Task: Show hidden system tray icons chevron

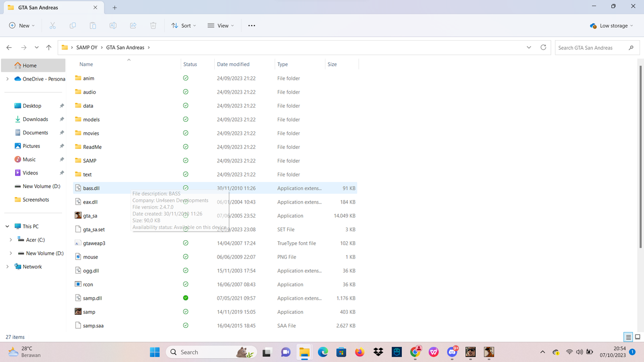Action: (542, 352)
